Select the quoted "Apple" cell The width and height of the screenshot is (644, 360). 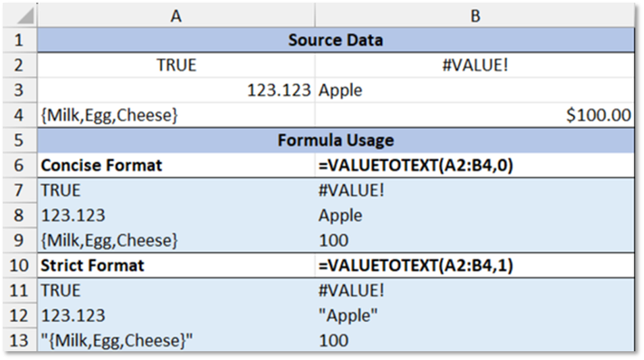coord(348,315)
